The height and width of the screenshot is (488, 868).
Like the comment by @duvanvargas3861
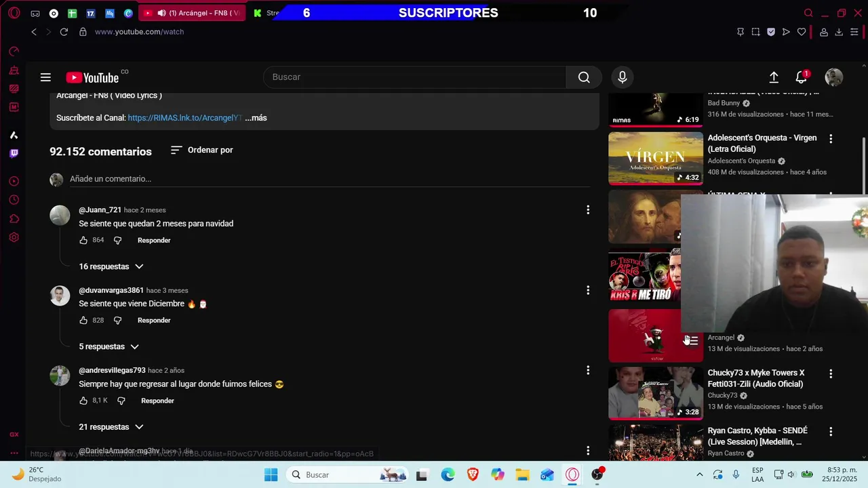83,321
